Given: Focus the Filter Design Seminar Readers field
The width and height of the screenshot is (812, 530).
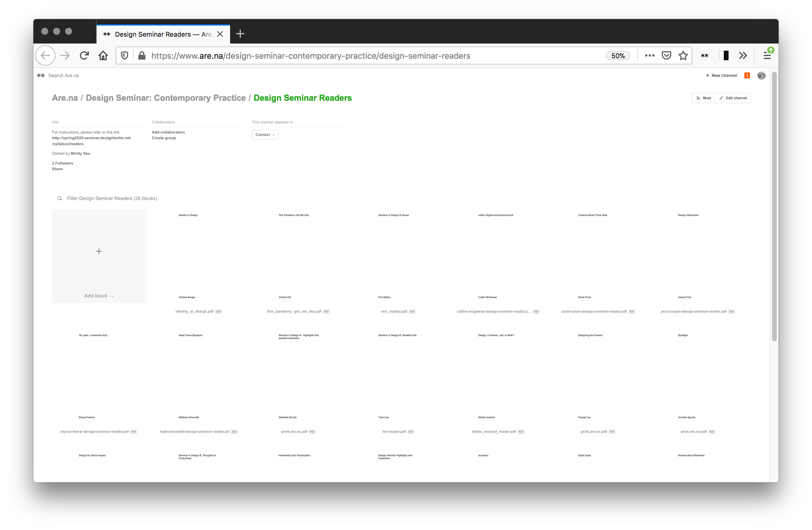Looking at the screenshot, I should click(x=112, y=198).
